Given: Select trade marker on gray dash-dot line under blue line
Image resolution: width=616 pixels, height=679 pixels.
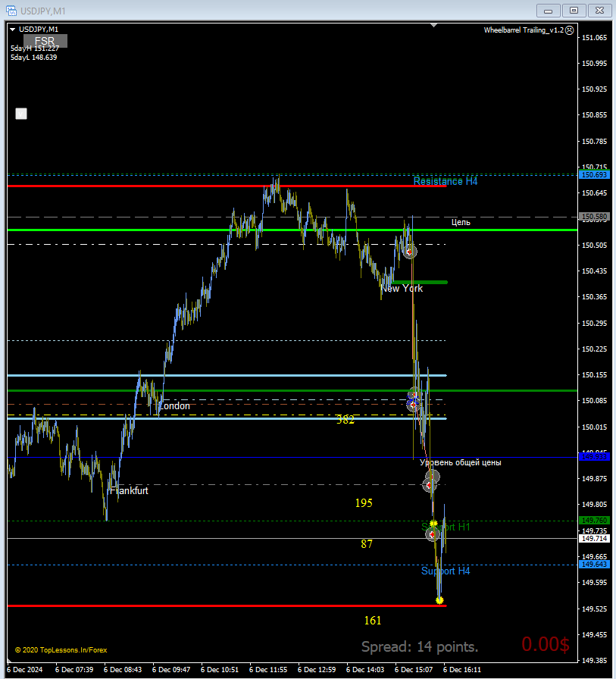Looking at the screenshot, I should pyautogui.click(x=430, y=485).
